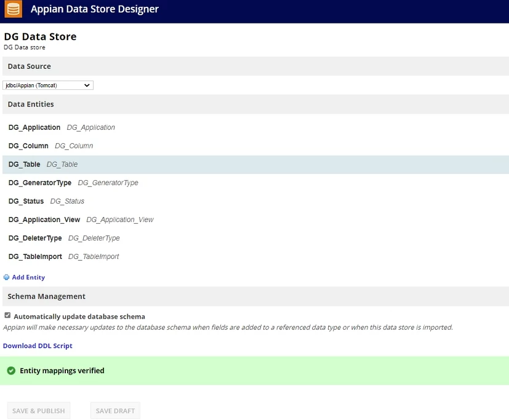The width and height of the screenshot is (509, 420).
Task: Click the green verified checkmark icon
Action: (x=11, y=371)
